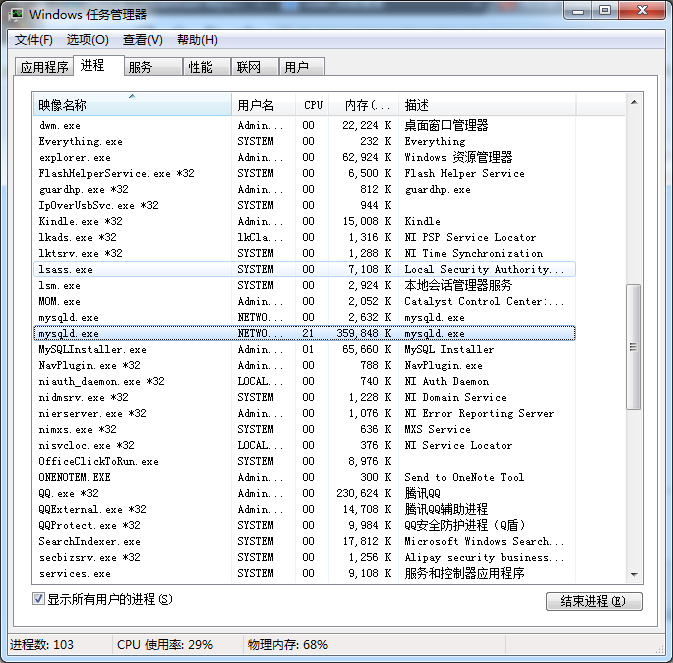
Task: Select lkads.exe *32 process
Action: click(x=304, y=237)
